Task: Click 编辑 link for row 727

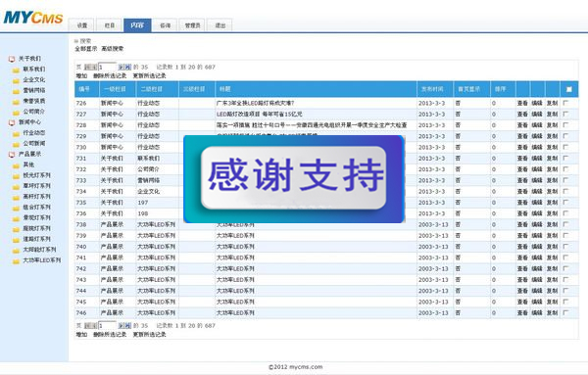Action: (x=537, y=114)
